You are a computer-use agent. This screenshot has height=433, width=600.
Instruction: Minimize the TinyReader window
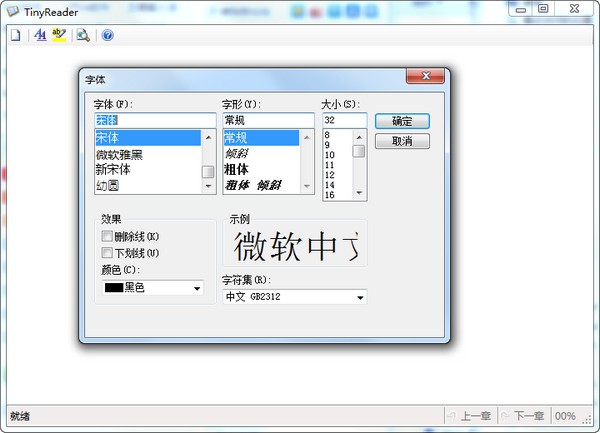click(521, 9)
